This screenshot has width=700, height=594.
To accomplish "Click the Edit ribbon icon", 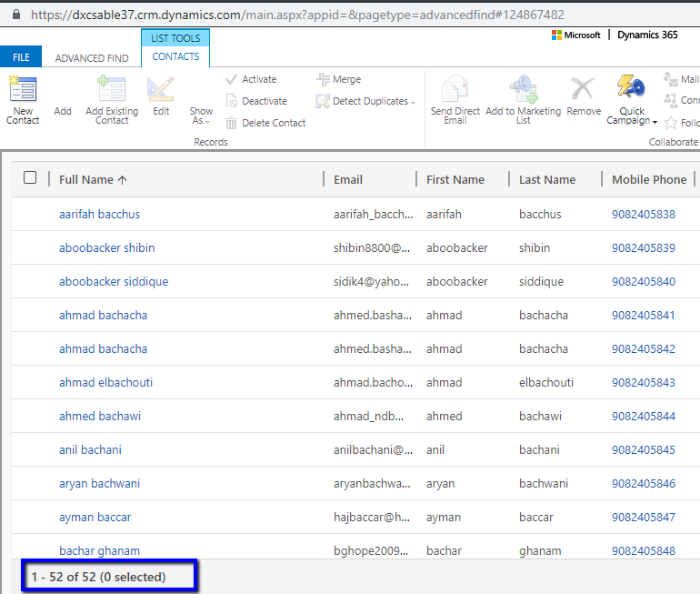I will pyautogui.click(x=161, y=91).
